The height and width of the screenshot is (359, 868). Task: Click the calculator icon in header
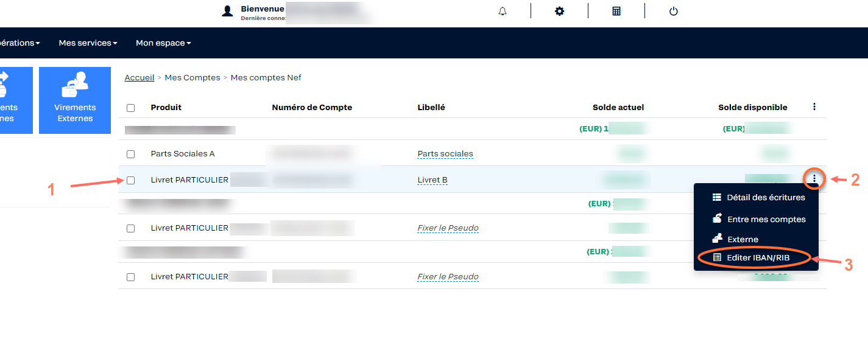pyautogui.click(x=616, y=11)
